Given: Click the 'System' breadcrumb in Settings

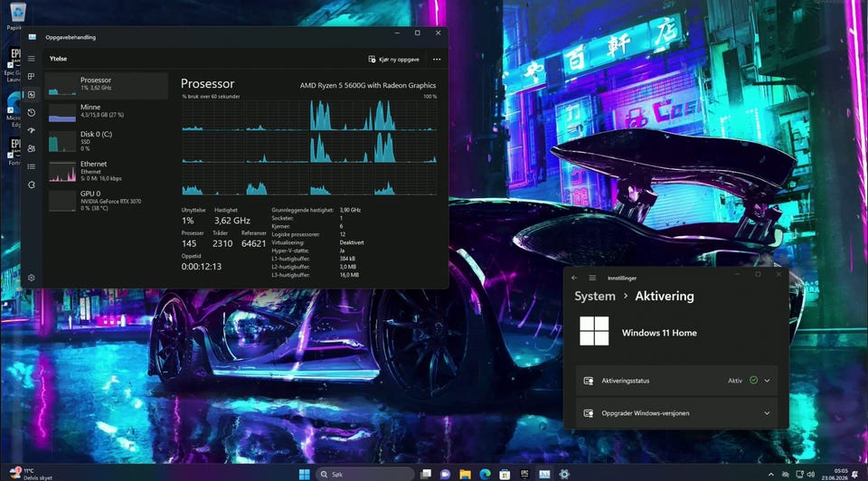Looking at the screenshot, I should pos(595,297).
